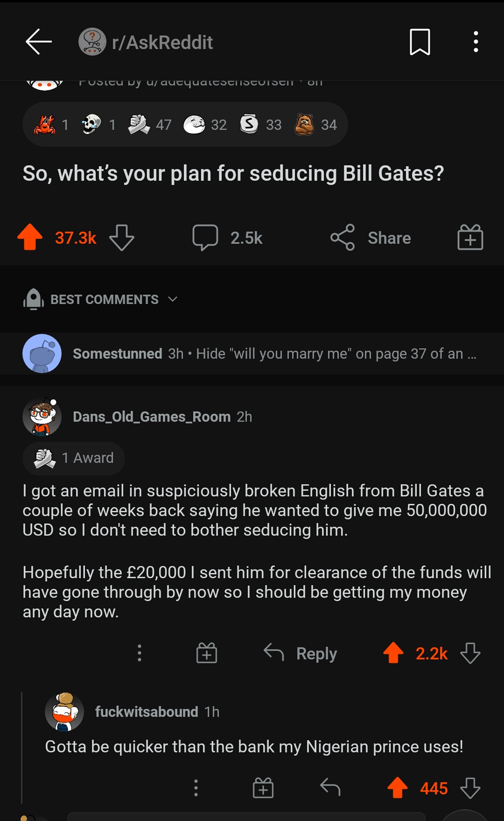Downvote the Bill Gates post

click(122, 237)
